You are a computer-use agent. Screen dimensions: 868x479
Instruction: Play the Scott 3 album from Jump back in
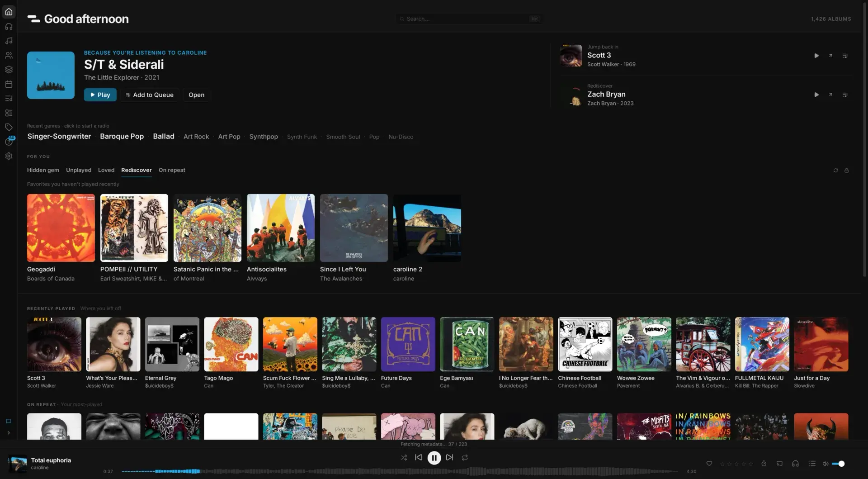tap(816, 56)
